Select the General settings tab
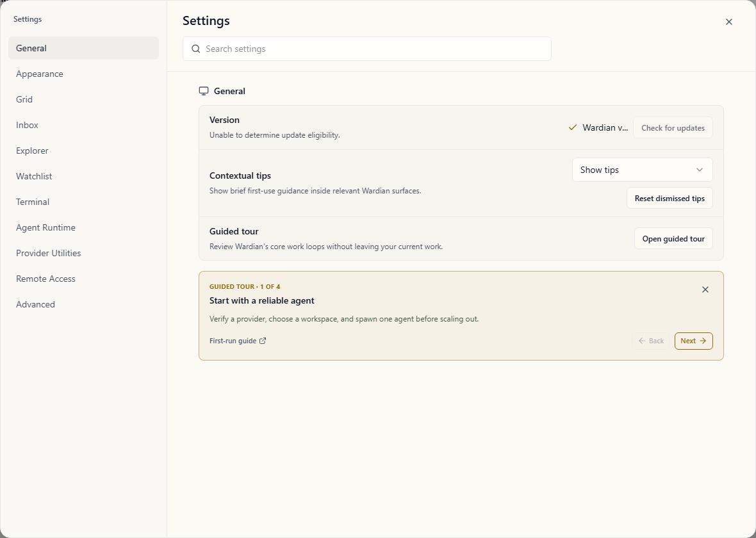 tap(83, 48)
